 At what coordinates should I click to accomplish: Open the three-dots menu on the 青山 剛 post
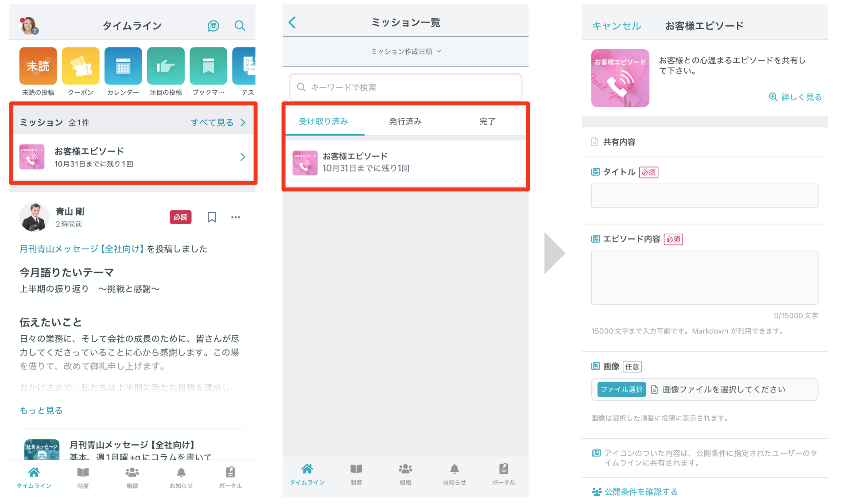click(x=236, y=217)
